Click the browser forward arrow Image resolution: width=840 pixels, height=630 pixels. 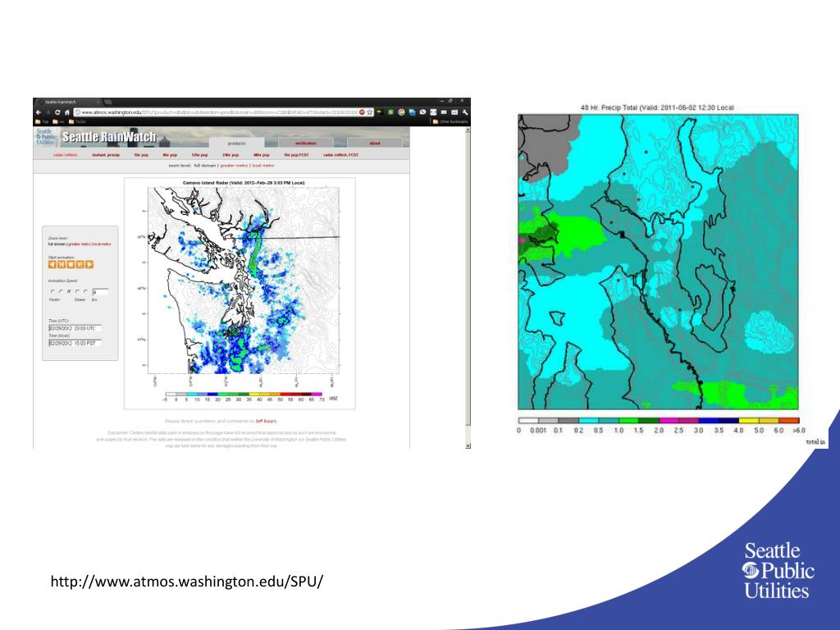48,112
